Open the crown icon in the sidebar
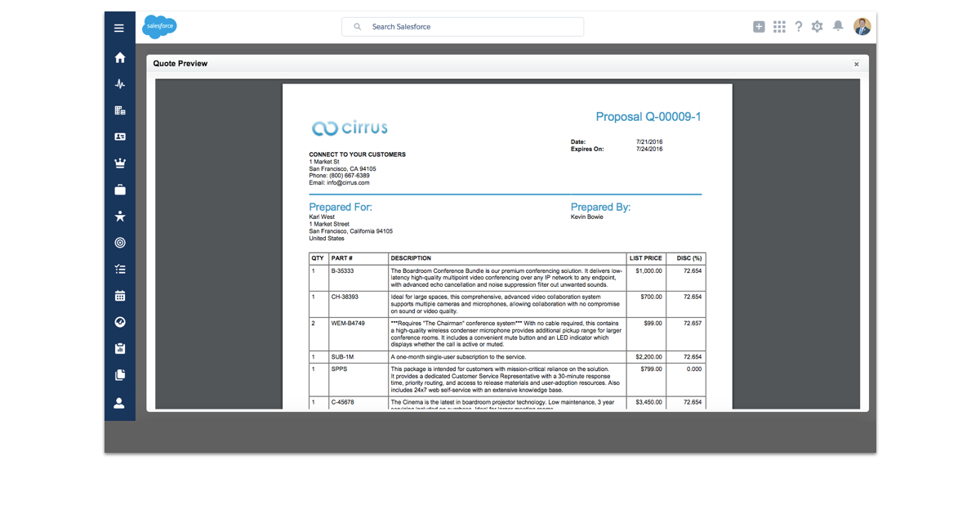 click(120, 163)
